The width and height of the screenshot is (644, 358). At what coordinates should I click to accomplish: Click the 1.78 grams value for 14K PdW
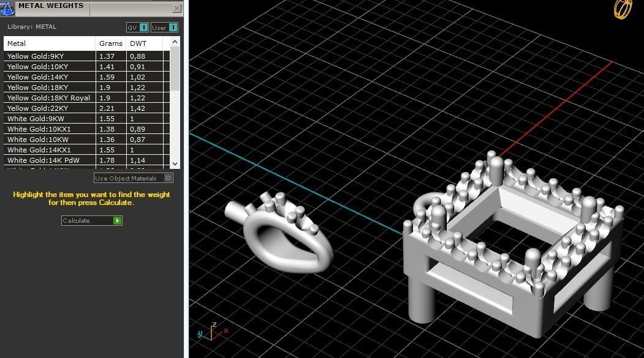[107, 160]
